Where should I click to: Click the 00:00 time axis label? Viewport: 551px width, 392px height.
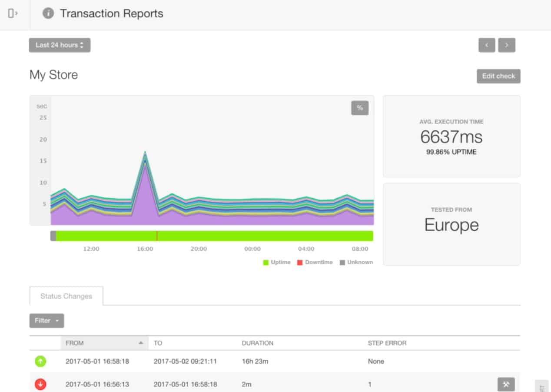coord(252,249)
